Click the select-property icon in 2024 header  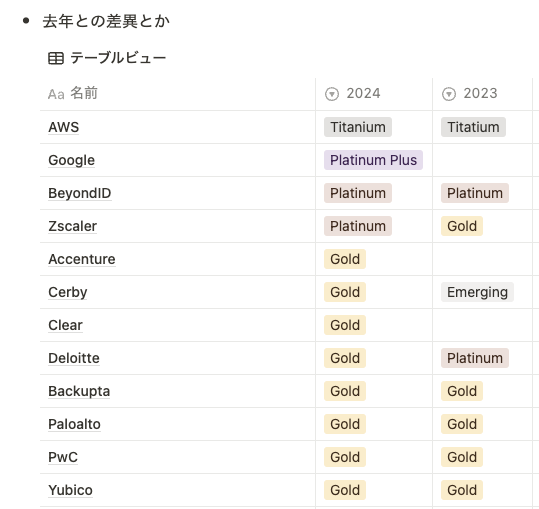click(x=332, y=94)
